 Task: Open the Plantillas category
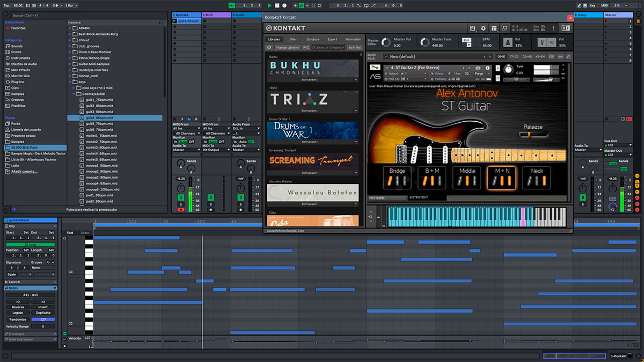coord(18,105)
